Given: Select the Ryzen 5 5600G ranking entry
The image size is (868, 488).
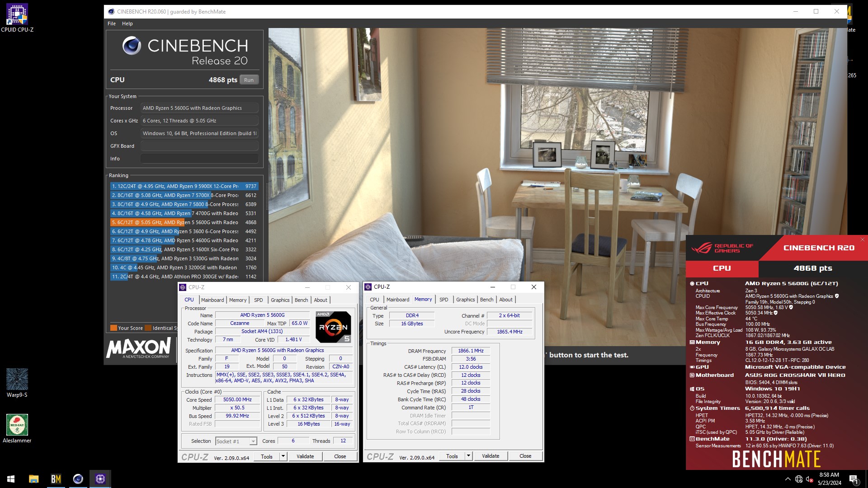Looking at the screenshot, I should [x=184, y=222].
